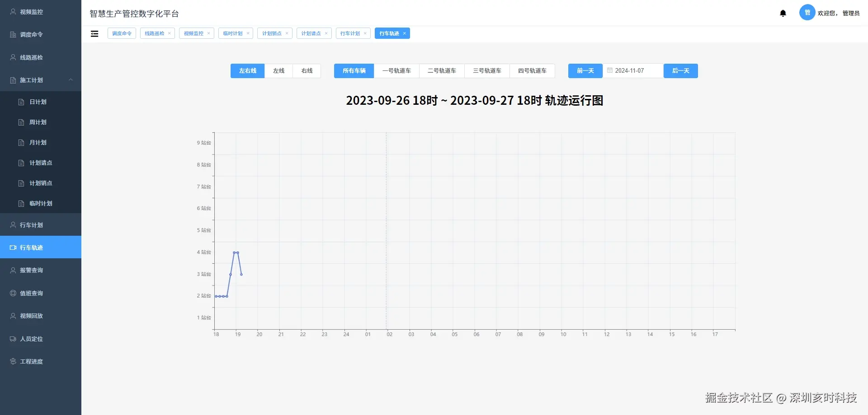The image size is (868, 415).
Task: Close the 行车计划 tab
Action: coord(365,33)
